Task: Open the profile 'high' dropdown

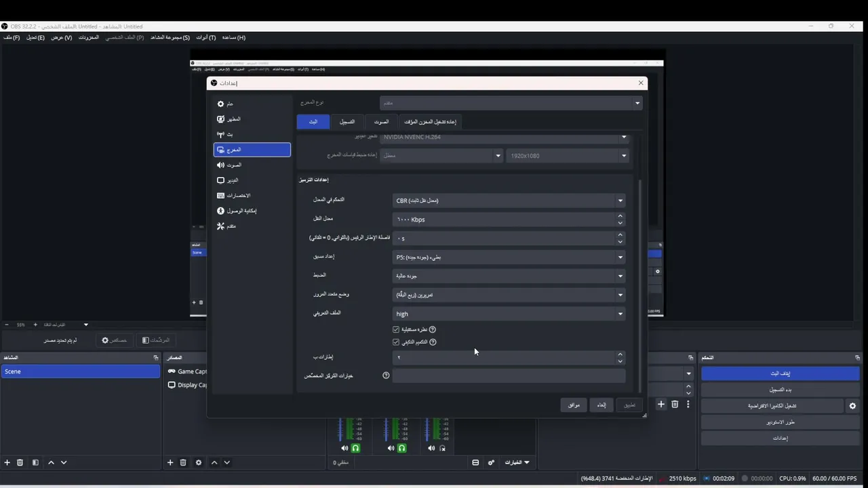Action: click(509, 314)
